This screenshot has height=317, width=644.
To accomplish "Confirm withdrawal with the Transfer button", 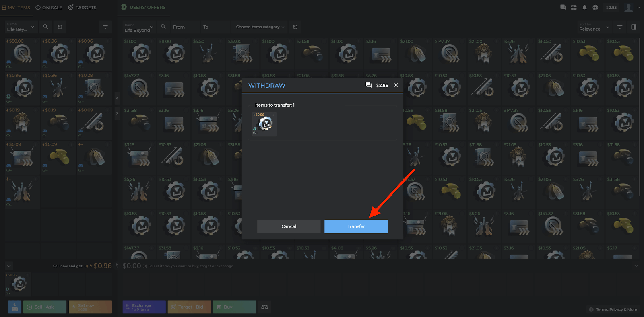I will 356,226.
